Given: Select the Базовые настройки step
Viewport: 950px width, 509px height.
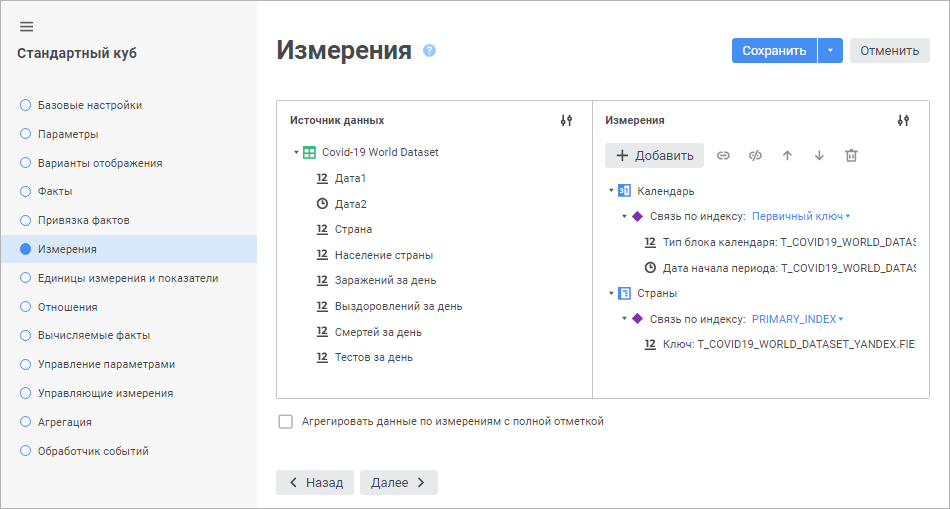Looking at the screenshot, I should [89, 105].
